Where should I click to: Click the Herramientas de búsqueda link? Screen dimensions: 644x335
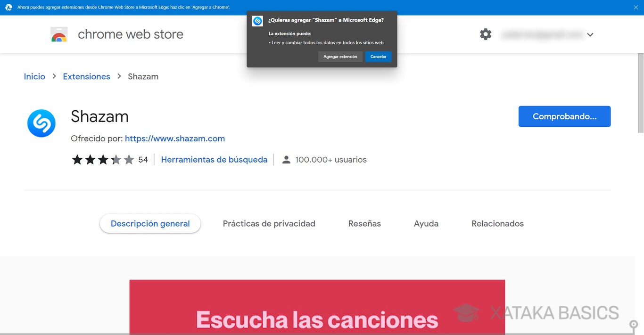click(214, 159)
